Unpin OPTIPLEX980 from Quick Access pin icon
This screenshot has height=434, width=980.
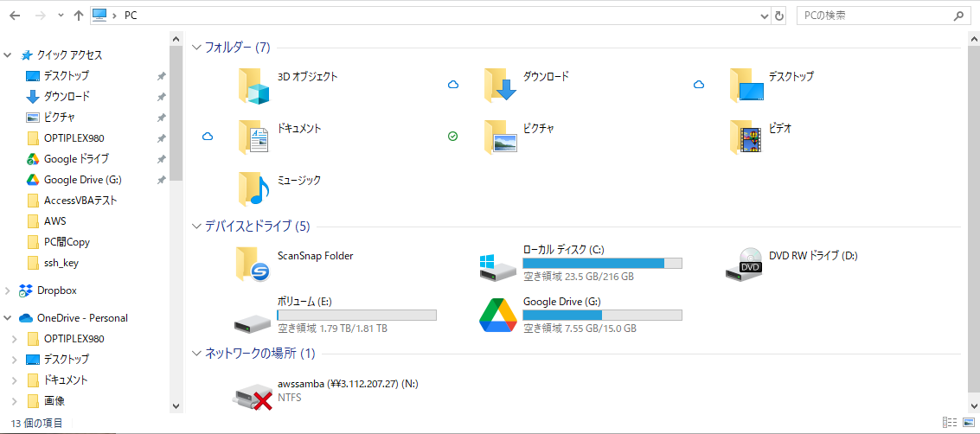161,138
